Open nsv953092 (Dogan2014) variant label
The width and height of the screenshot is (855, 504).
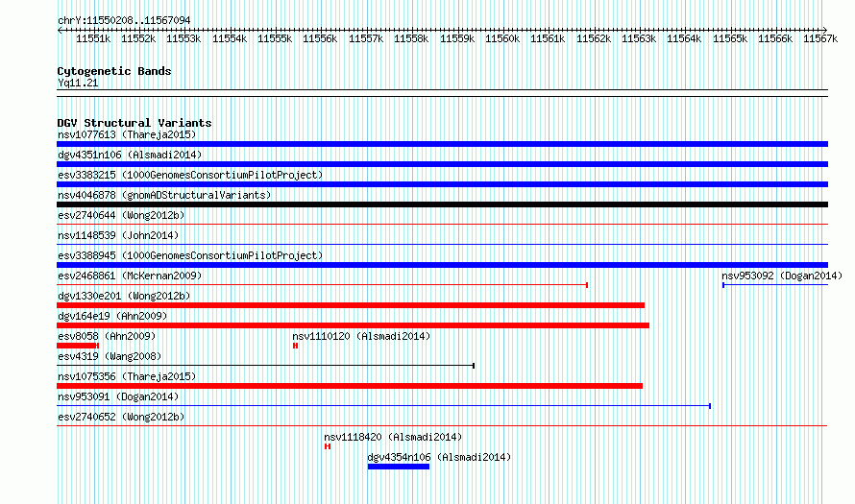click(782, 276)
